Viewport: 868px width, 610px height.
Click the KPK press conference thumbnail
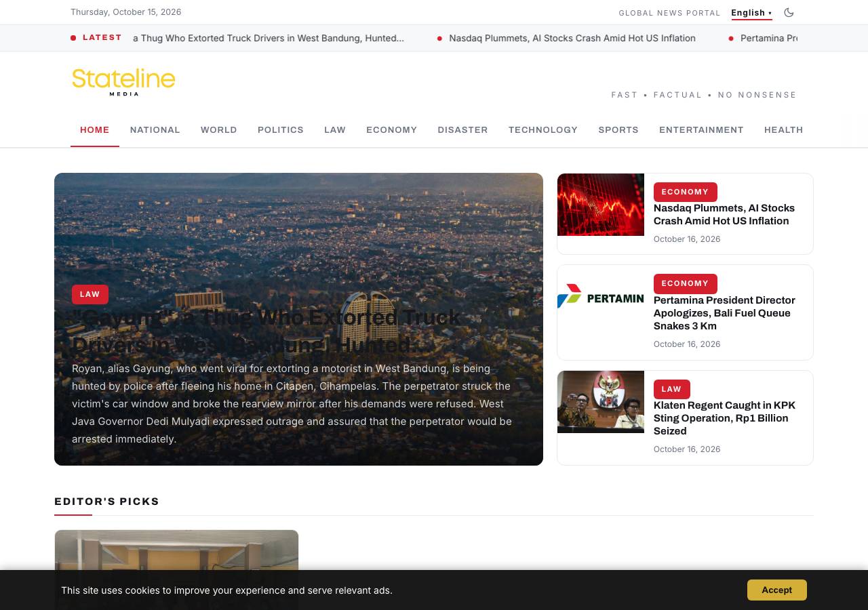601,402
